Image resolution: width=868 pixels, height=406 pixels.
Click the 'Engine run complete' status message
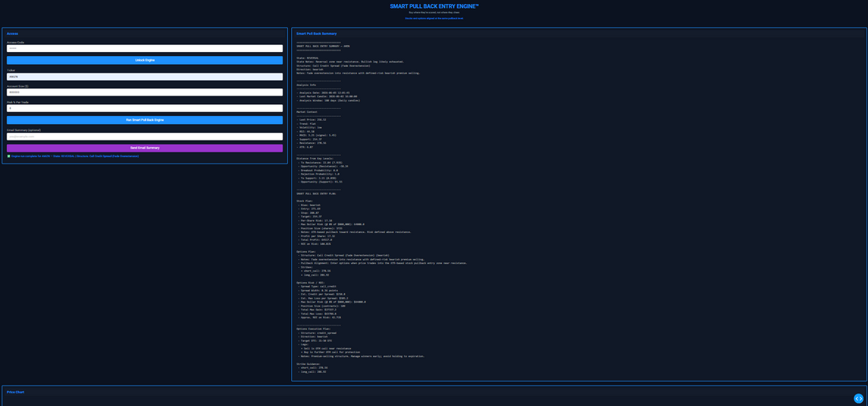(75, 156)
